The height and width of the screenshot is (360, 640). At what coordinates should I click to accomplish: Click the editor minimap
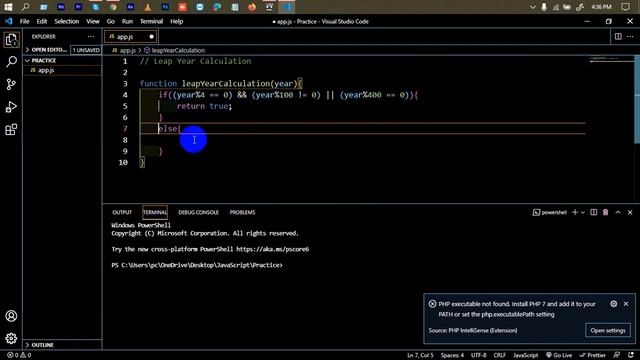pyautogui.click(x=611, y=60)
